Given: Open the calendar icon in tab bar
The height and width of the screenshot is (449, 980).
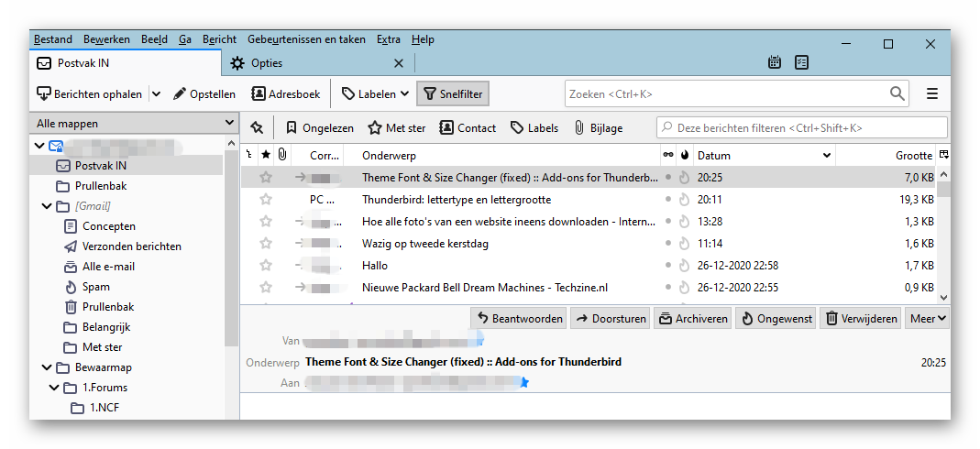Looking at the screenshot, I should tap(775, 62).
